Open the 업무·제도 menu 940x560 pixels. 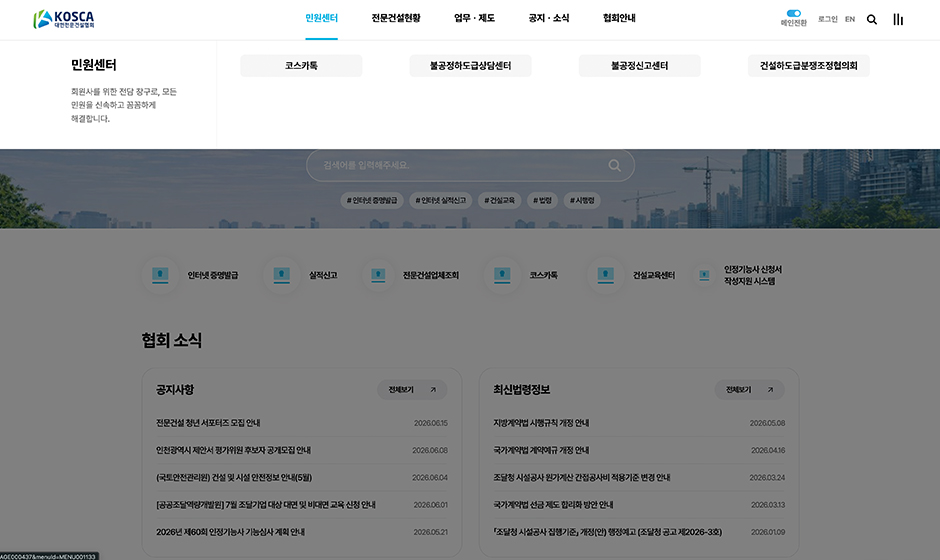(x=474, y=18)
